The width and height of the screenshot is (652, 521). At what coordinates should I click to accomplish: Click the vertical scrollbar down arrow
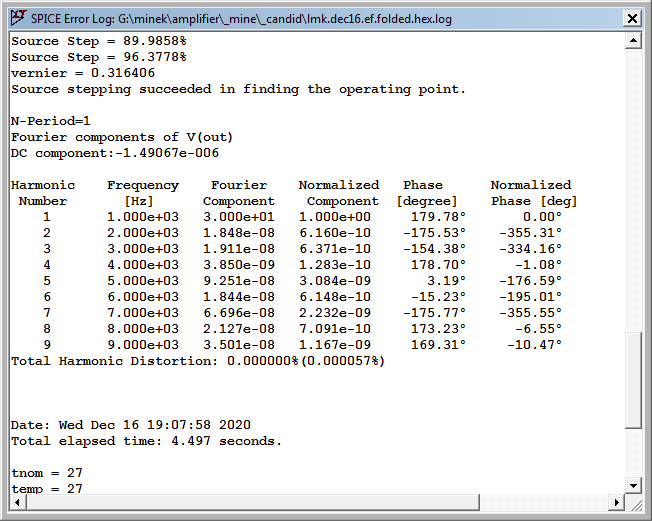tap(633, 485)
